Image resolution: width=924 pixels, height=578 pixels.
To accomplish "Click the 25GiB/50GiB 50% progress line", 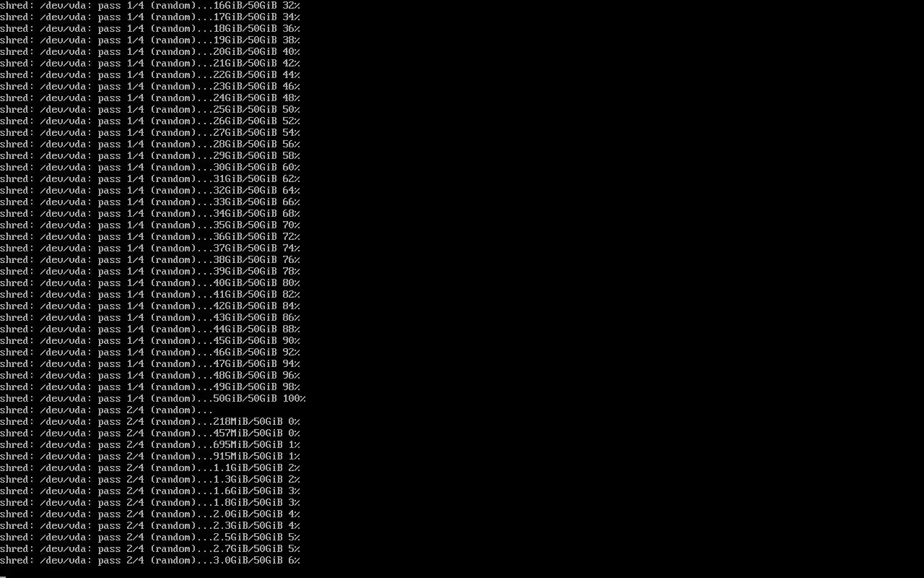I will click(x=150, y=109).
